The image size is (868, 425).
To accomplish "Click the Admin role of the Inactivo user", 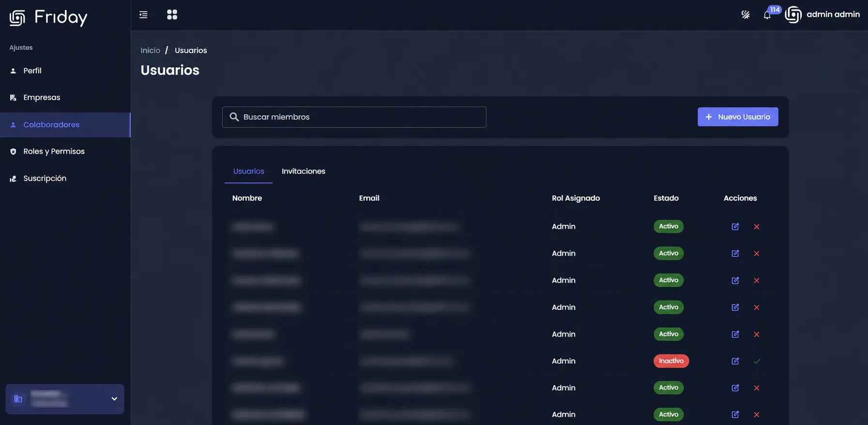I will pos(563,361).
